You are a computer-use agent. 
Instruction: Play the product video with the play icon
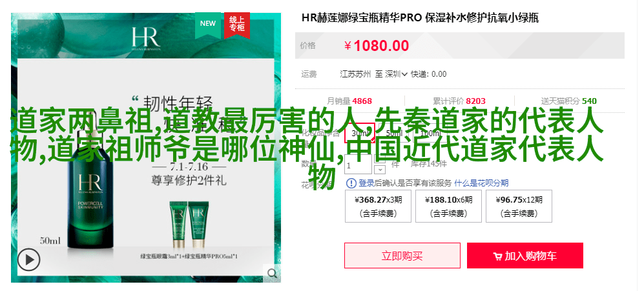point(29,260)
